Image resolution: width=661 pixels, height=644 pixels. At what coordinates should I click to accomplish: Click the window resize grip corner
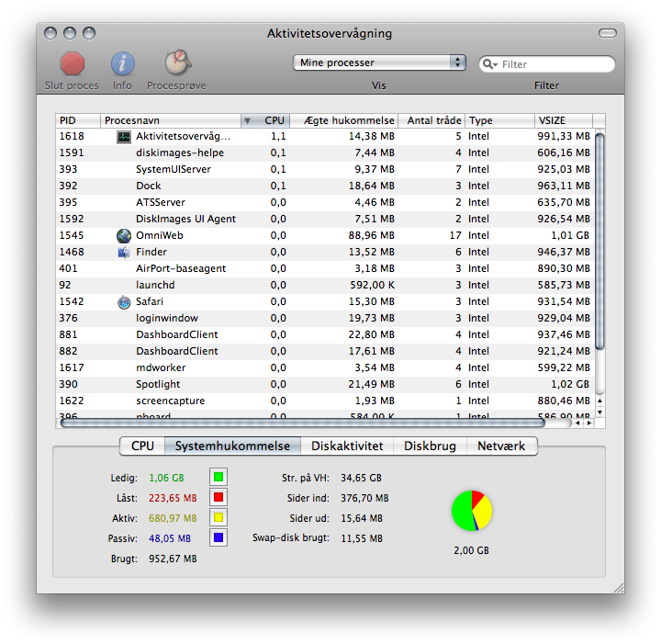[618, 588]
